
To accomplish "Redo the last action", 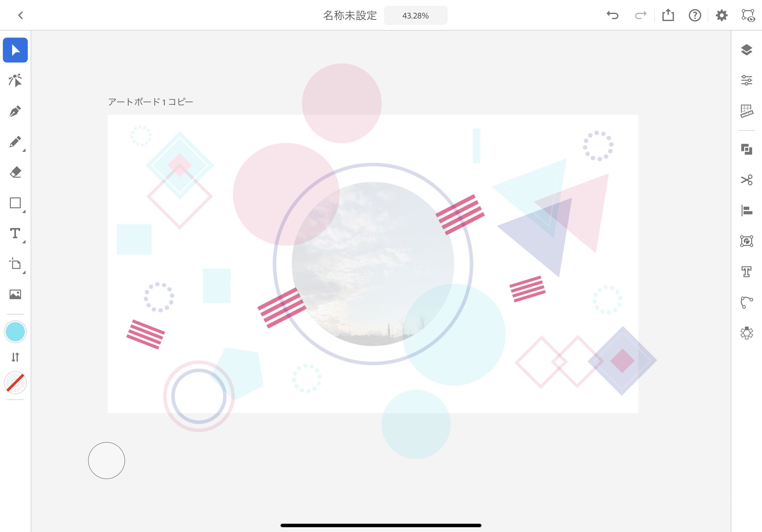I will [640, 15].
